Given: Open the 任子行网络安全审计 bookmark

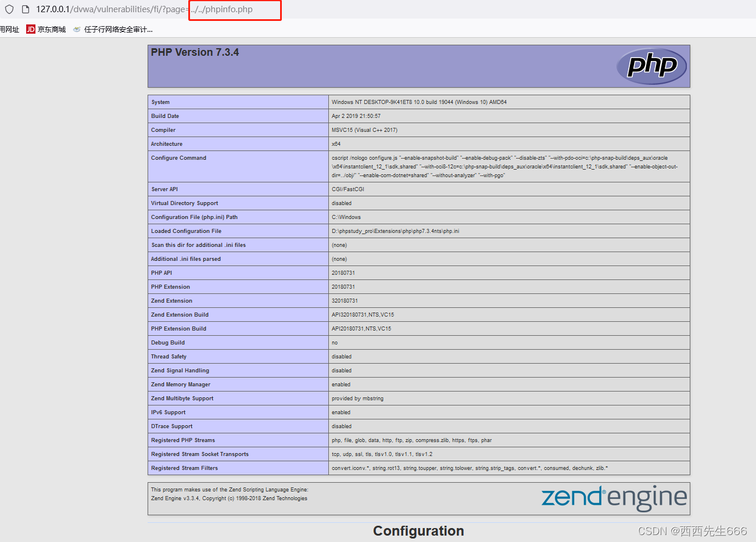Looking at the screenshot, I should [x=113, y=29].
